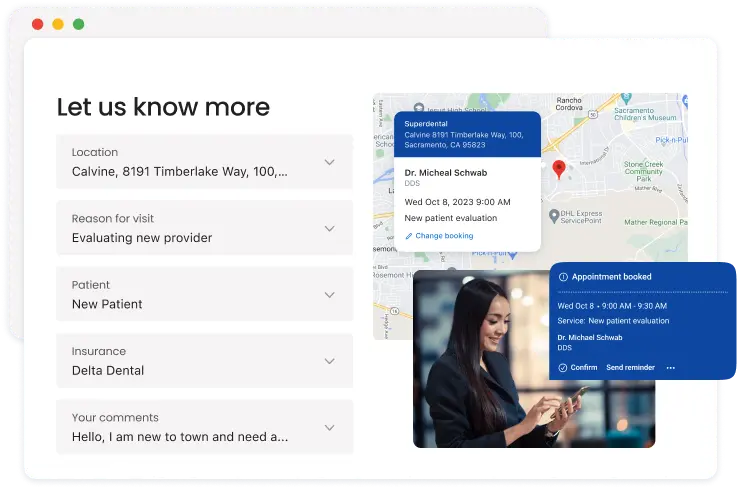This screenshot has height=488, width=737.
Task: Click the Rancho Cordova map label
Action: pos(569,104)
